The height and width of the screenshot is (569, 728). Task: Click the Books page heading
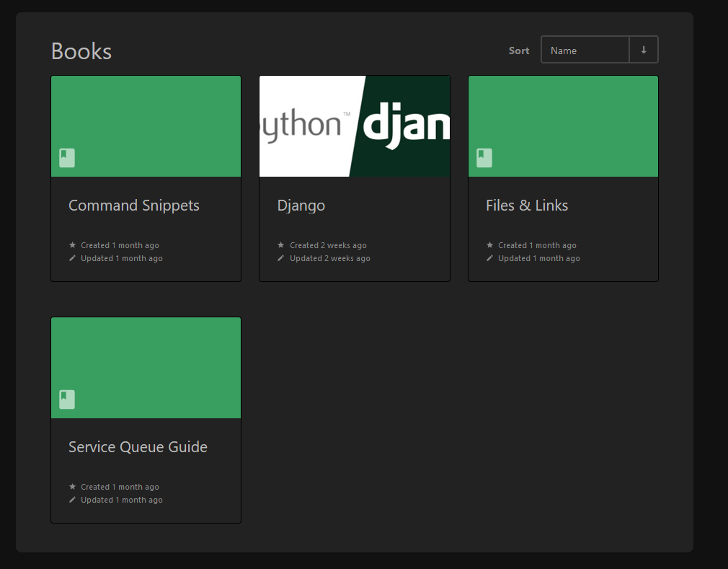(81, 51)
